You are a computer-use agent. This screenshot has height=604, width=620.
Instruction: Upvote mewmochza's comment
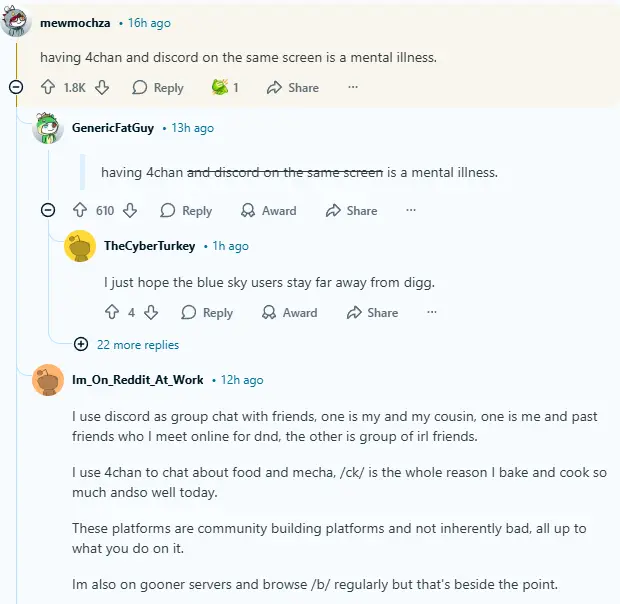pyautogui.click(x=48, y=88)
